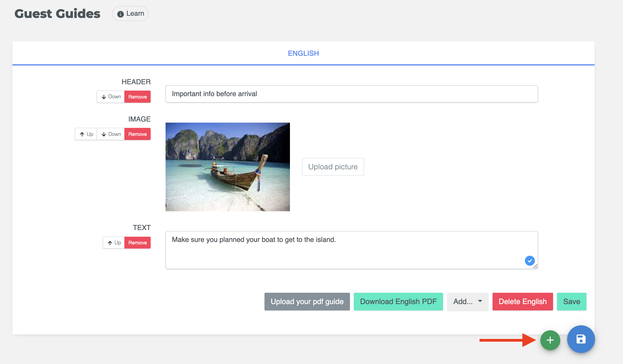Move the Header section down

(x=111, y=97)
